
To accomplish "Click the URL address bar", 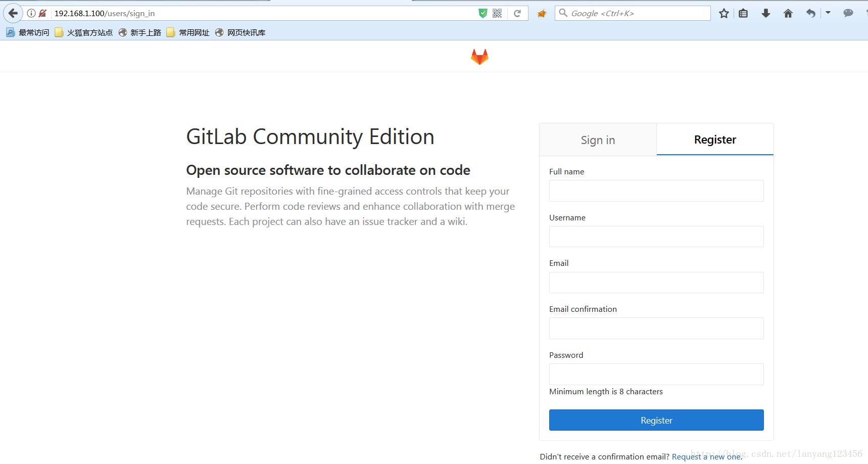I will click(x=263, y=13).
